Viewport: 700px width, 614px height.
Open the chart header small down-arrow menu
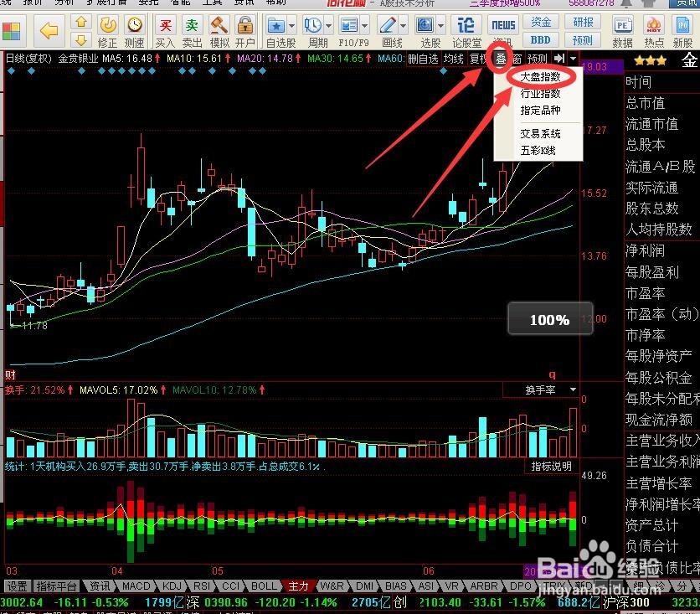coord(573,59)
